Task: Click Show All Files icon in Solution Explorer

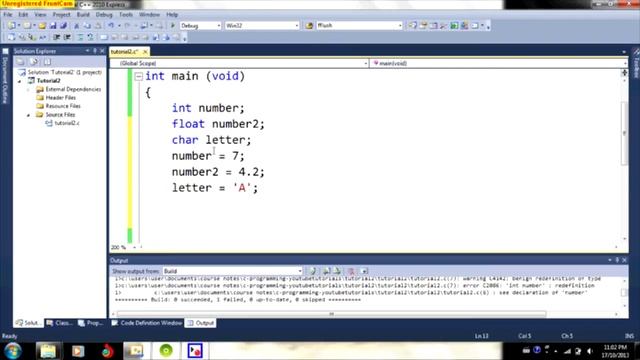Action: point(34,62)
